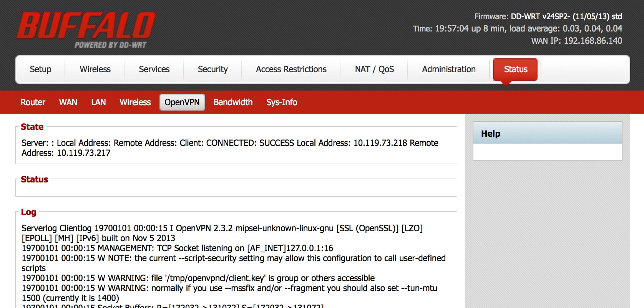This screenshot has width=644, height=308.
Task: Click the WAN IP 192.168.86.140 text
Action: [576, 41]
